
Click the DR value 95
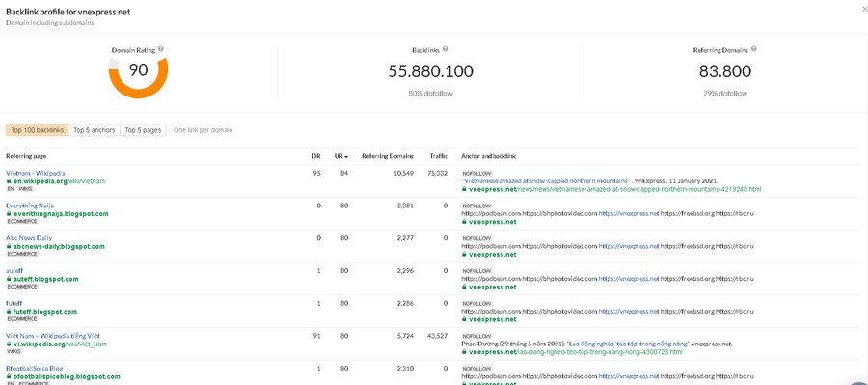[316, 174]
